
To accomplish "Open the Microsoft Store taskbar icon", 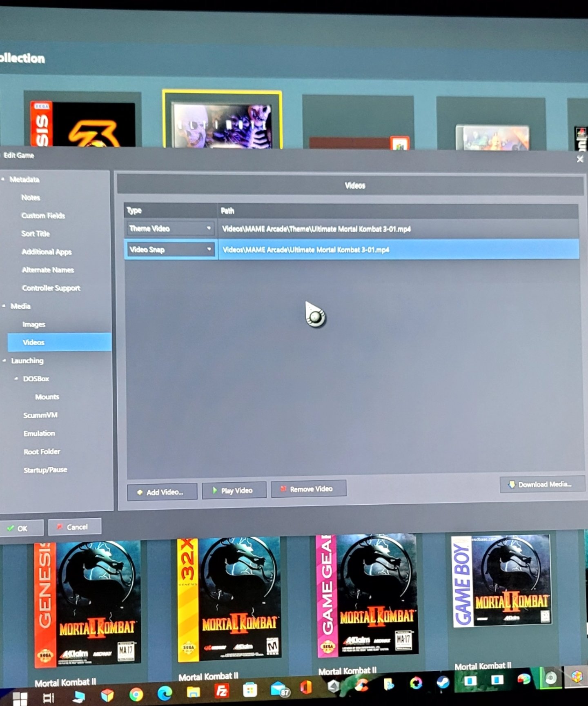I will [249, 690].
